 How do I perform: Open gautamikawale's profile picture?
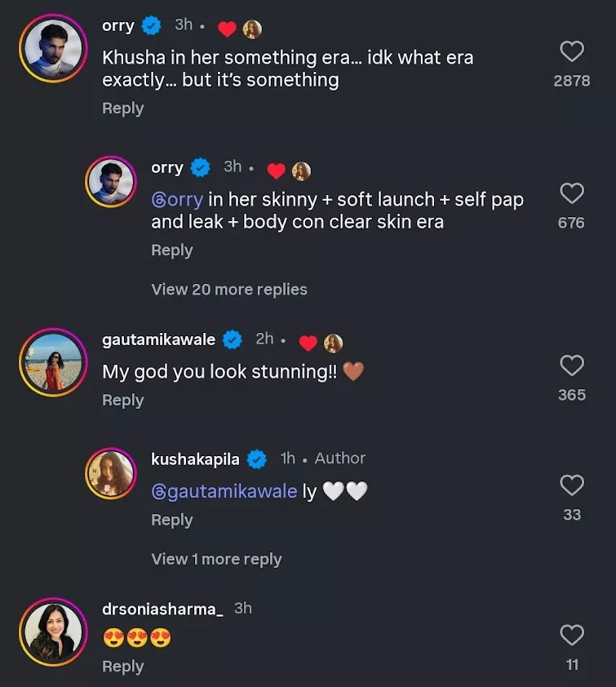(x=53, y=361)
